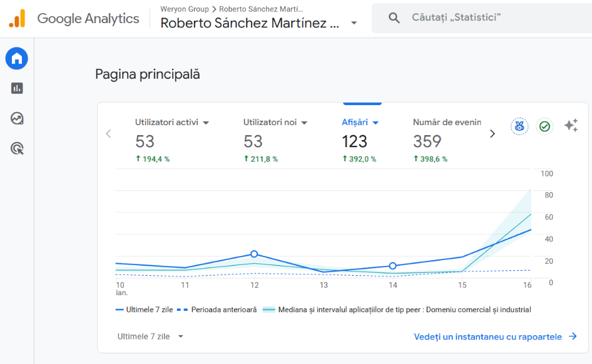Expand the Roberto Sánchez Martínez property selector

coord(354,22)
